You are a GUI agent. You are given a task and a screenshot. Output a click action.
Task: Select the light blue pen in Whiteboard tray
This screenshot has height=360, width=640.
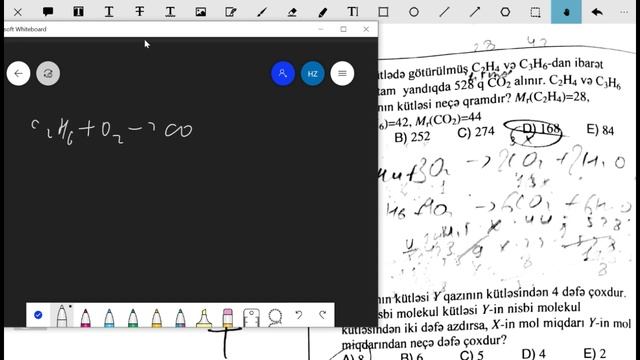click(109, 317)
